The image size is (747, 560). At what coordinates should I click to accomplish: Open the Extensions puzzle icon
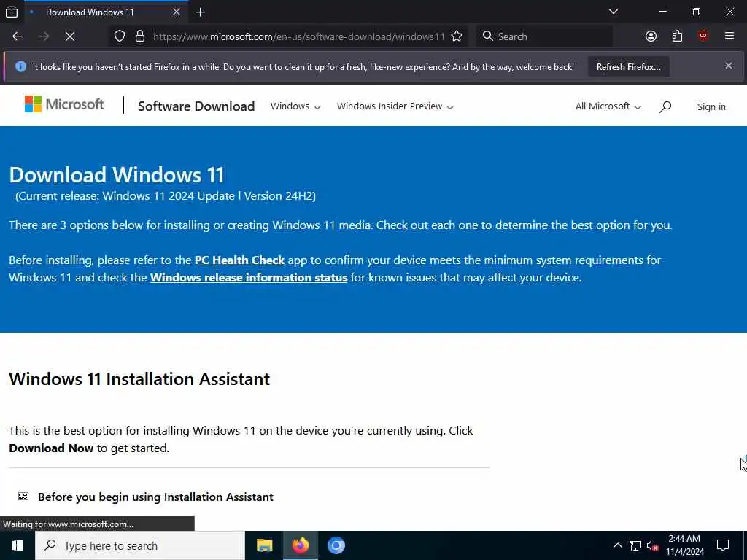click(x=677, y=36)
